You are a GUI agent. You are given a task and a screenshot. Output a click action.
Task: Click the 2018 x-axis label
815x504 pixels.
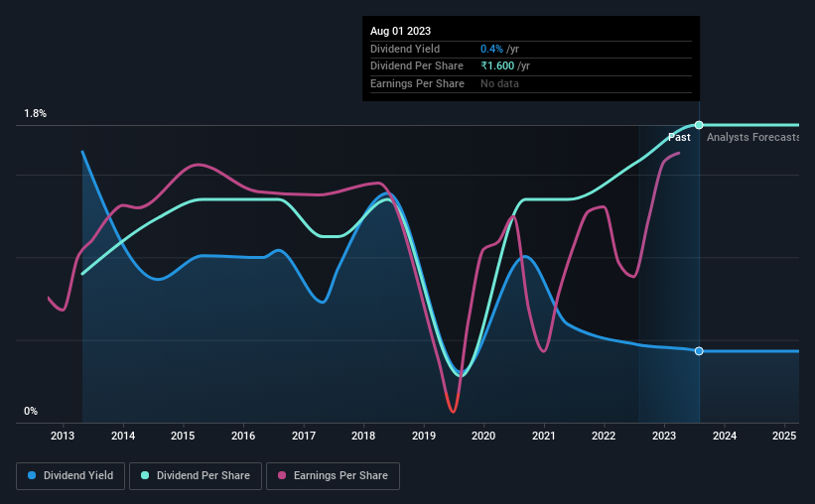[363, 436]
